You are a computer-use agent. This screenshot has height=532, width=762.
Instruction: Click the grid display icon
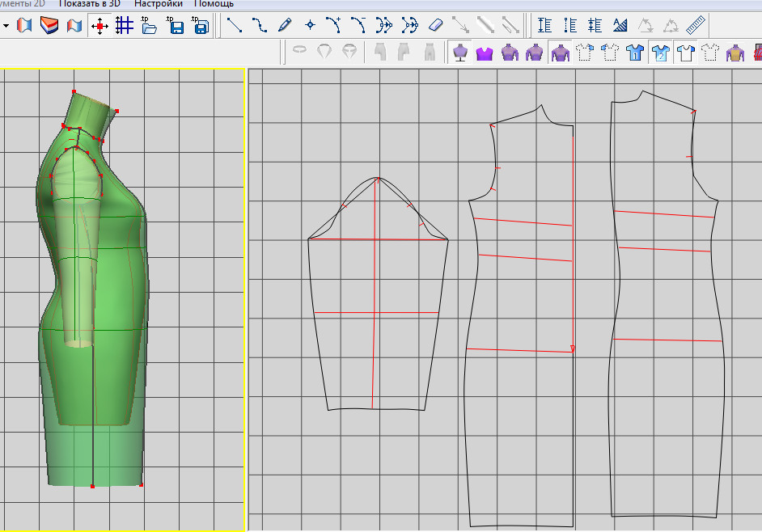pos(124,25)
